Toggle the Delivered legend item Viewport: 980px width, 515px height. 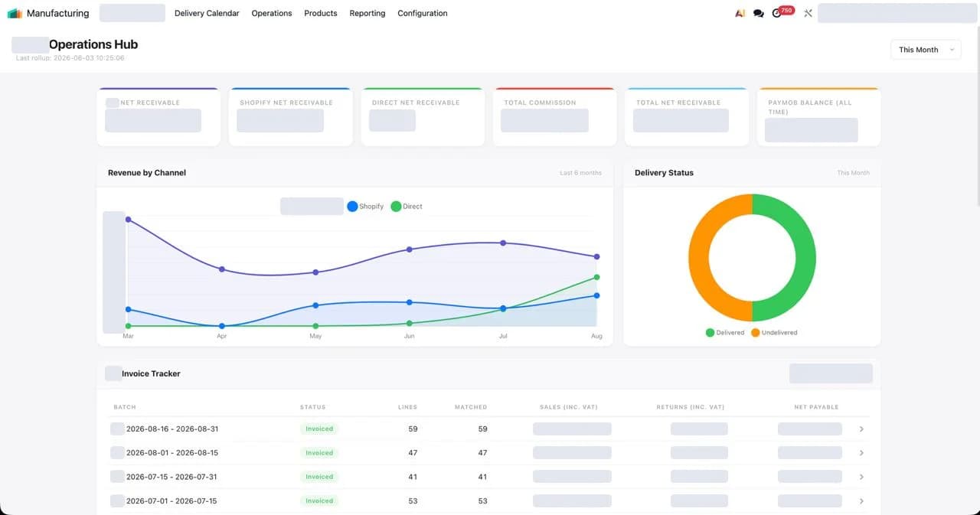pos(725,333)
